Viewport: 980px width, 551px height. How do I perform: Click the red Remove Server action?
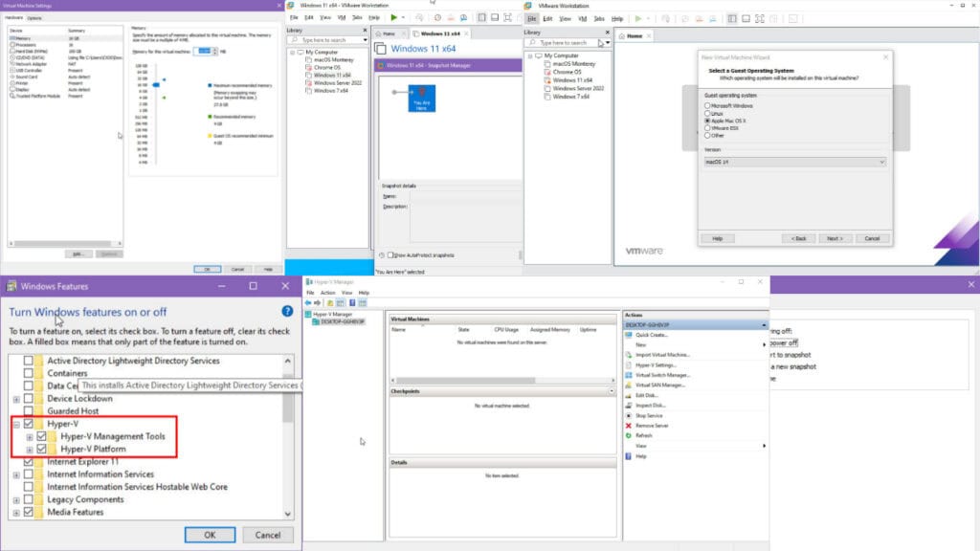tap(652, 426)
